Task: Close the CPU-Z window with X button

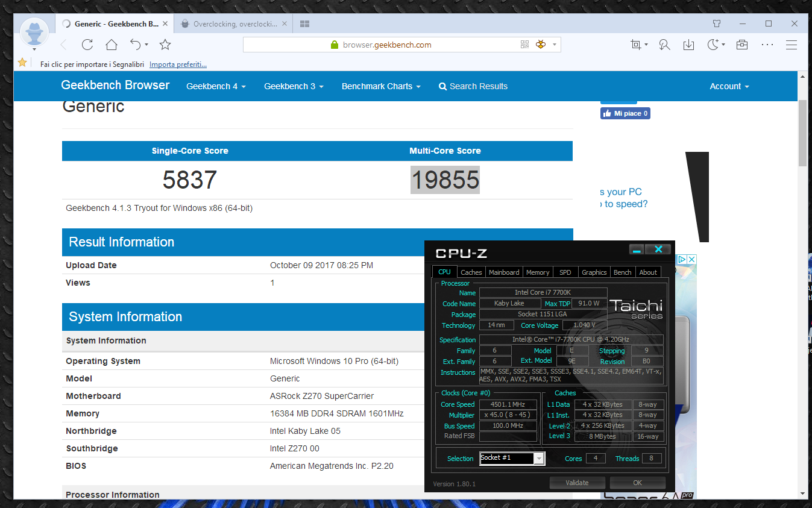Action: pyautogui.click(x=658, y=249)
